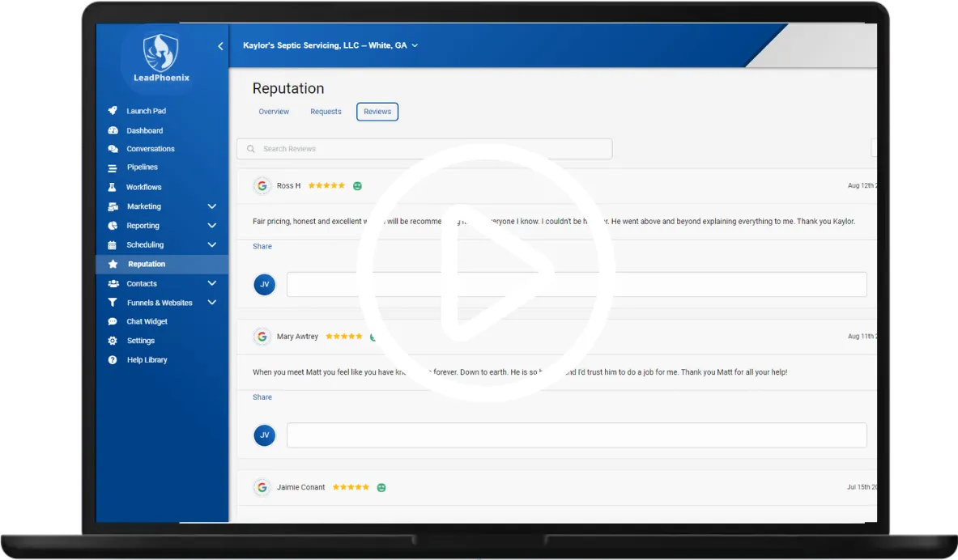Viewport: 958px width, 560px height.
Task: Click reviewer name Ross H
Action: tap(288, 185)
